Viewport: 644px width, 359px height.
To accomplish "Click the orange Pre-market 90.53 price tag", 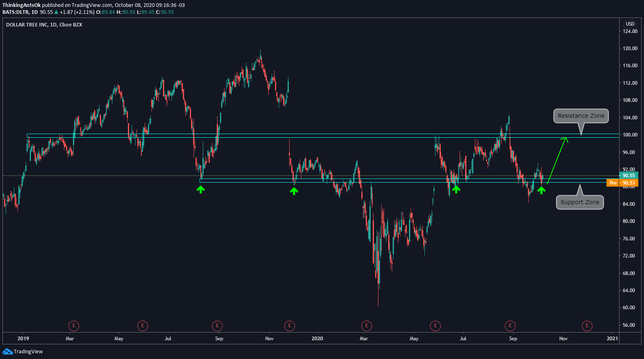I will point(622,183).
